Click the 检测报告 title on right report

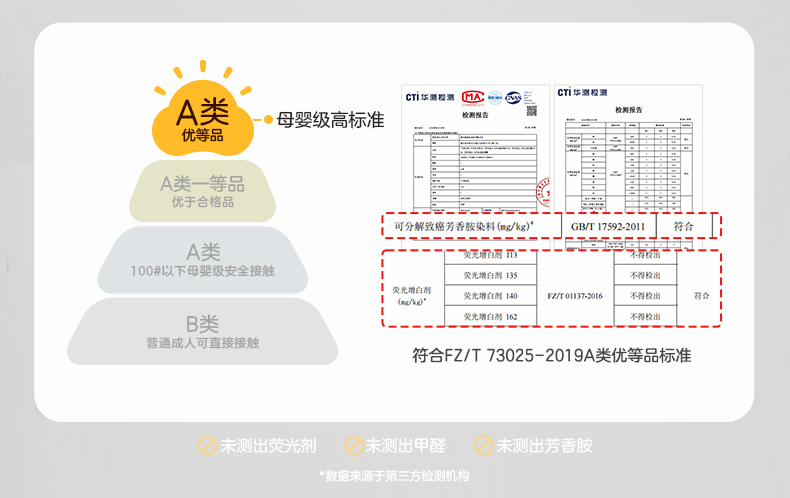click(628, 110)
